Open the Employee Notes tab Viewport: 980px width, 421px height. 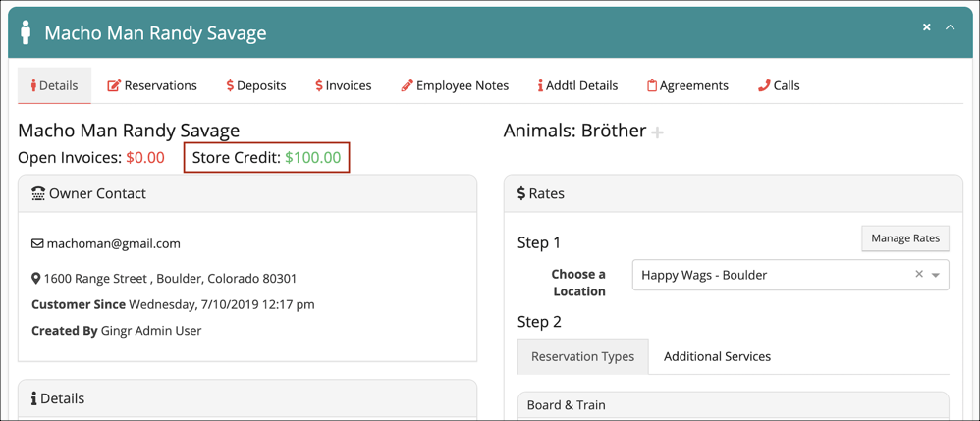point(455,85)
